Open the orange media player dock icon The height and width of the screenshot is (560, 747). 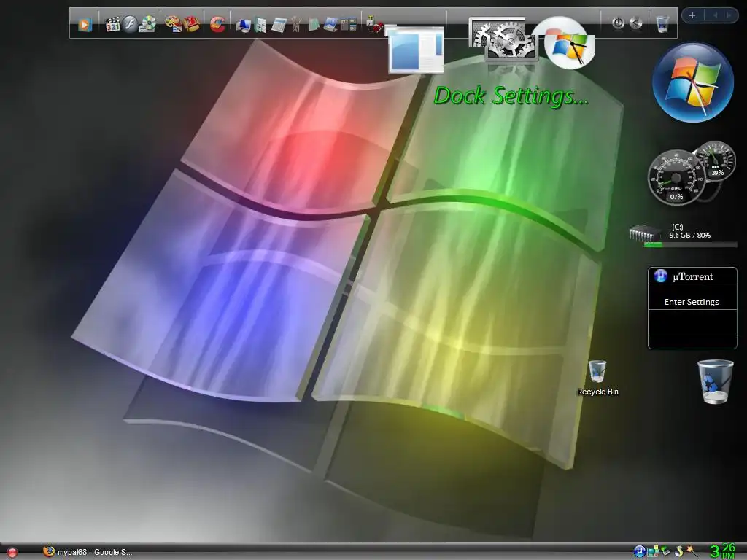pyautogui.click(x=85, y=24)
